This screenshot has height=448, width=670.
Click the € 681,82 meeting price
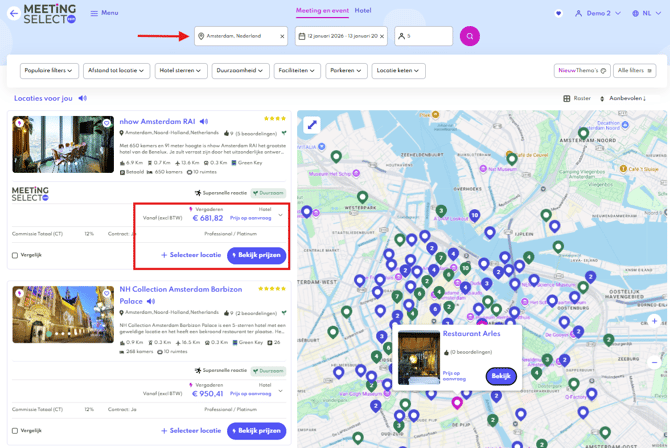click(208, 218)
